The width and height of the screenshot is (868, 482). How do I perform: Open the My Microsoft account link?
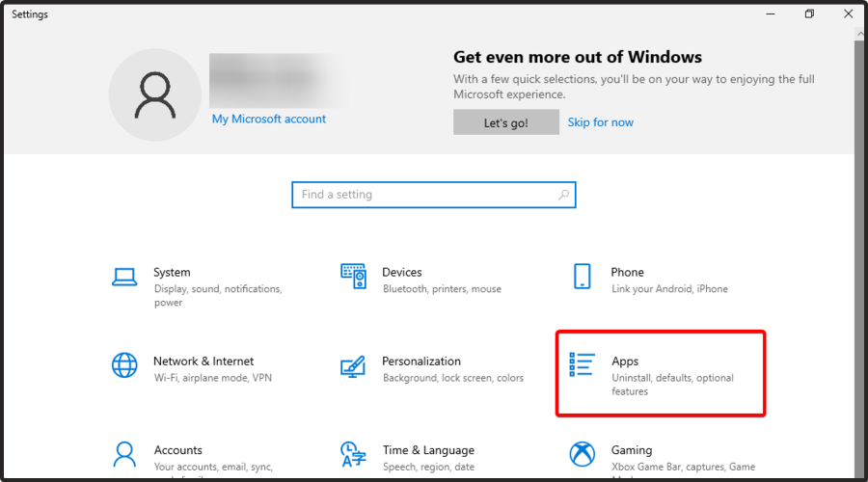(x=269, y=120)
